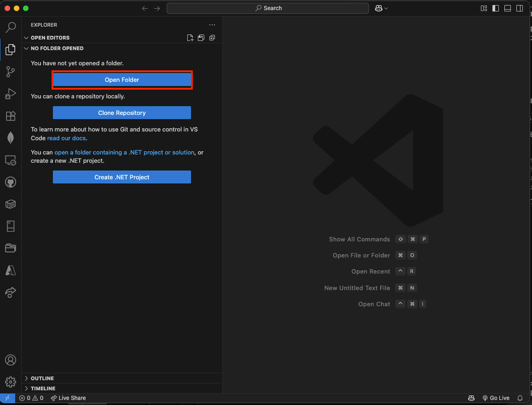
Task: Click the Copilot icon in title bar
Action: [379, 8]
